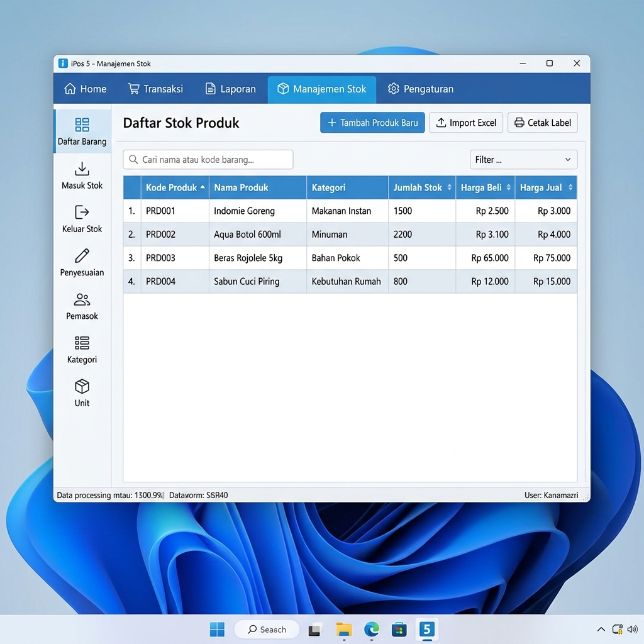Screen dimensions: 644x644
Task: Open the Daftar Barang sidebar icon
Action: pyautogui.click(x=82, y=125)
